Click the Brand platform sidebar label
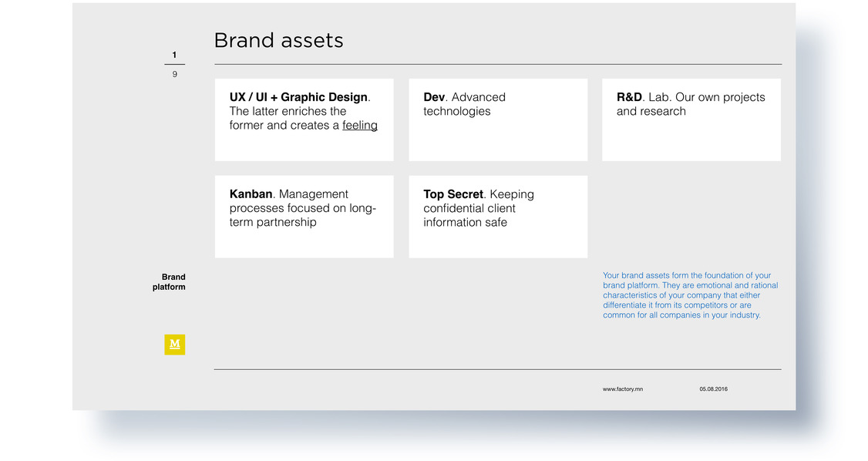 click(170, 281)
